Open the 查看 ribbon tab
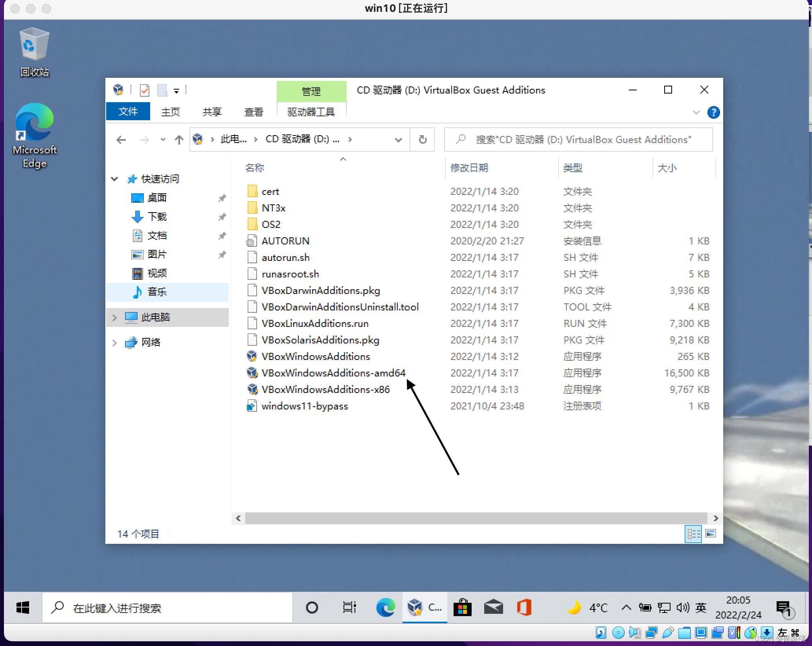Image resolution: width=812 pixels, height=646 pixels. pos(254,112)
